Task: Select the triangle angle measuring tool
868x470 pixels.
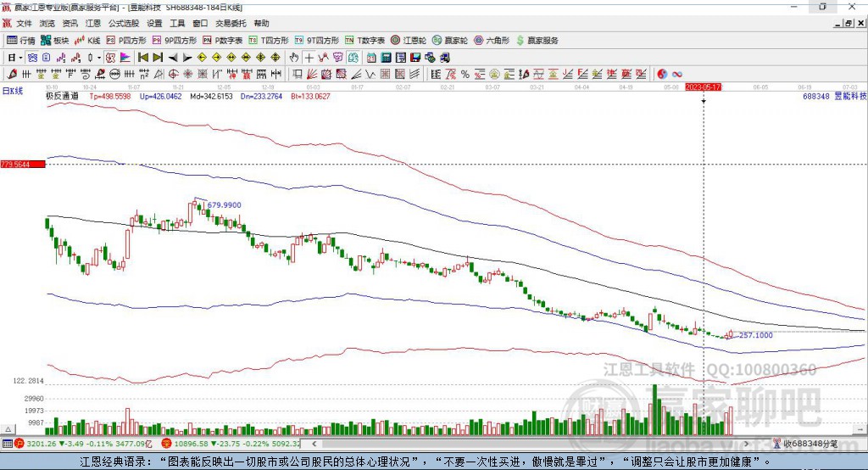Action: point(159,74)
